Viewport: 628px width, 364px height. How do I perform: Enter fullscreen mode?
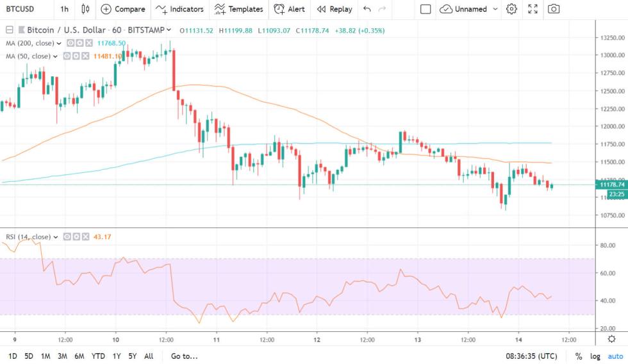[533, 9]
